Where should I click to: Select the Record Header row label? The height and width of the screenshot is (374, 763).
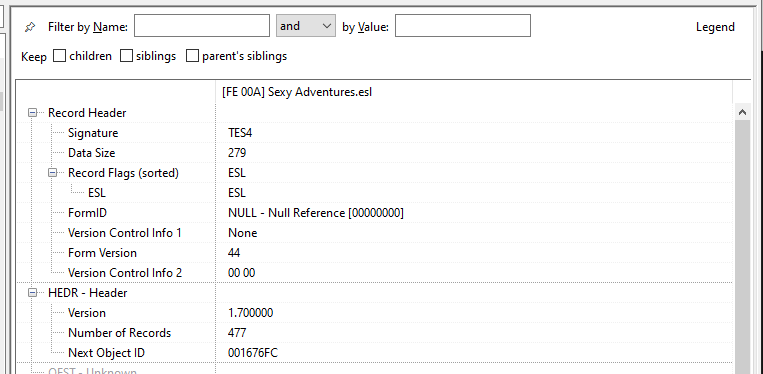click(87, 113)
